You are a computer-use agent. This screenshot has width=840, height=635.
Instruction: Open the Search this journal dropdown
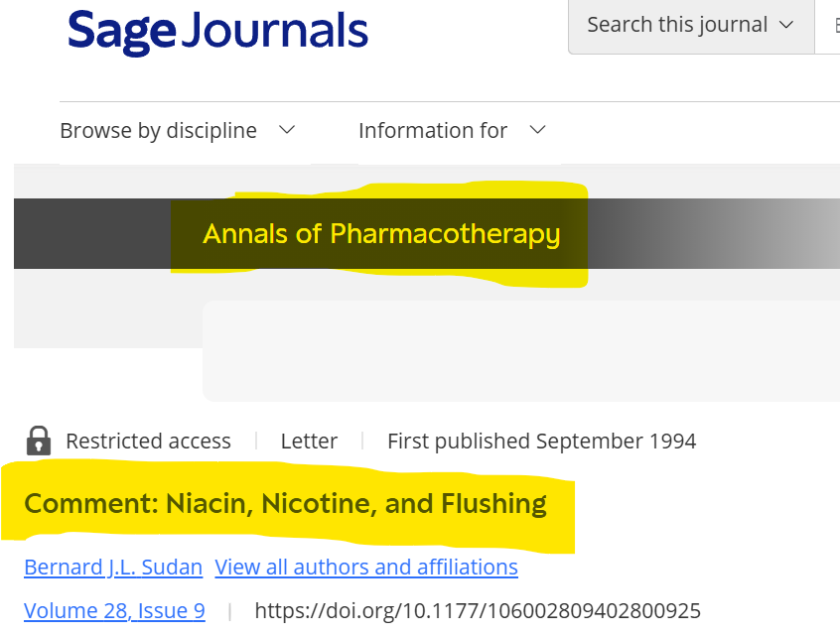[691, 25]
